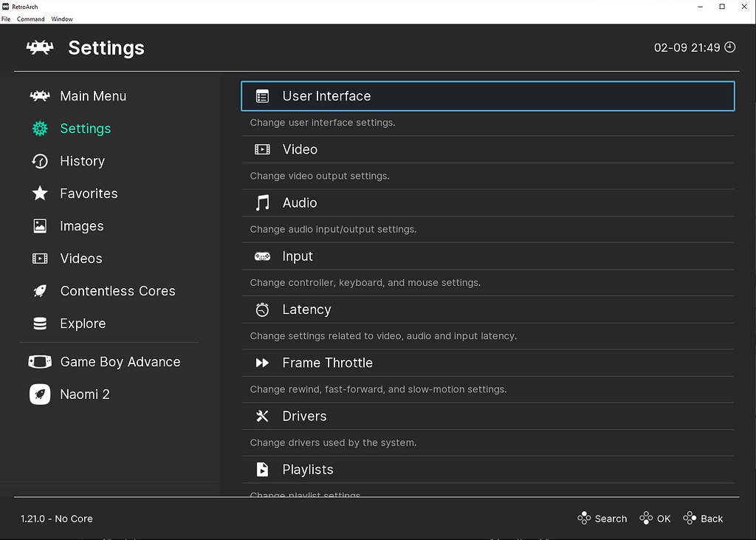Click the Explore database icon
The image size is (756, 540).
tap(40, 324)
